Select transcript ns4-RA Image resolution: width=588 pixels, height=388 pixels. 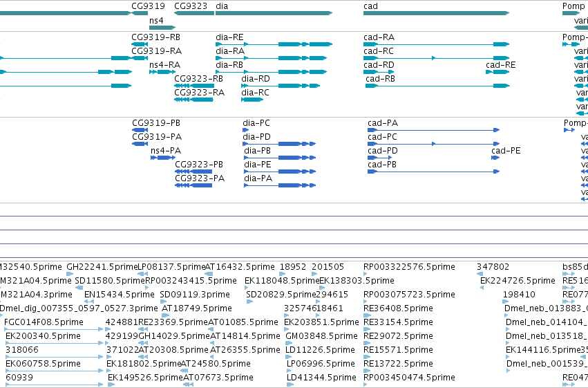tap(164, 65)
